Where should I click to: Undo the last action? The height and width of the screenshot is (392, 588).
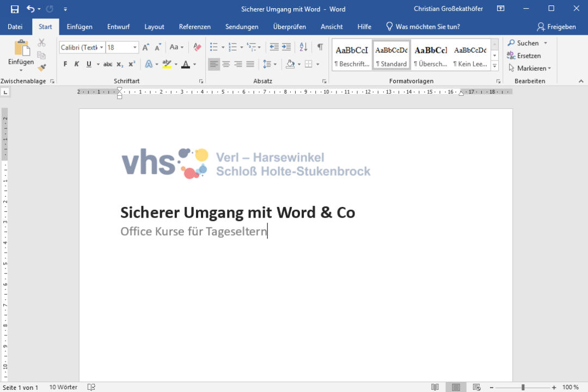click(30, 9)
